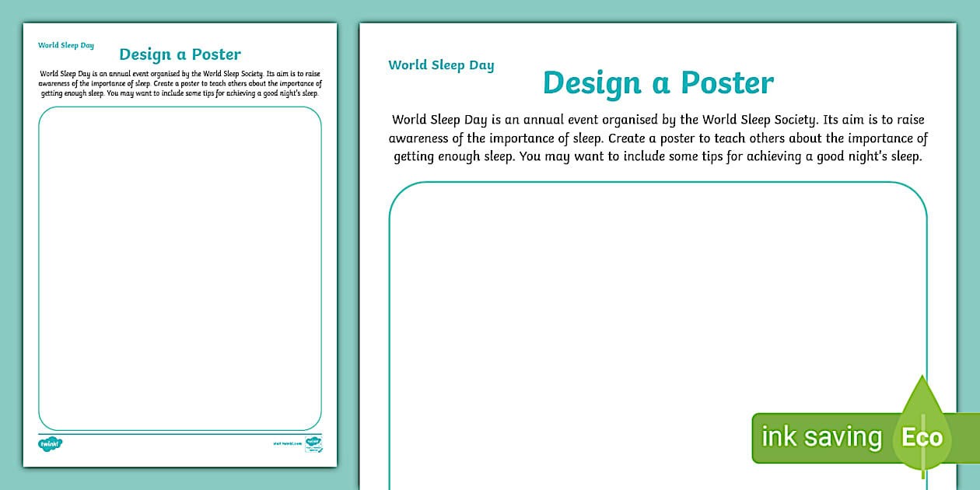Select the 'ink saving' green banner label
The height and width of the screenshot is (490, 980).
821,437
